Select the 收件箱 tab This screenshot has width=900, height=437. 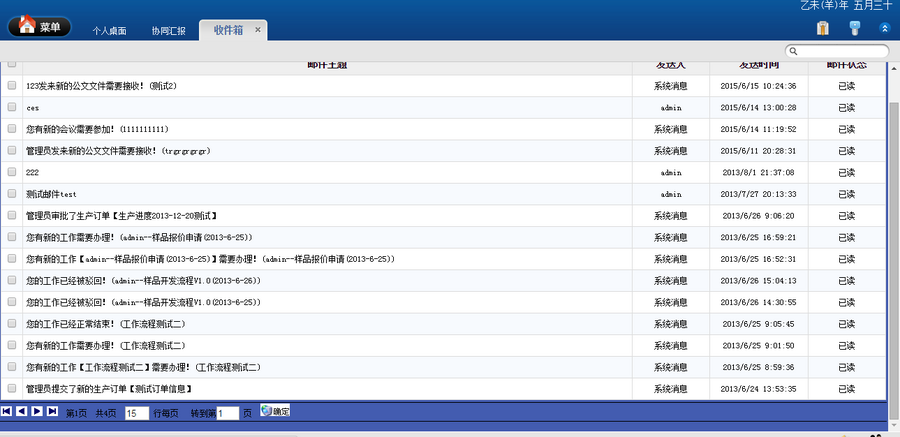228,30
